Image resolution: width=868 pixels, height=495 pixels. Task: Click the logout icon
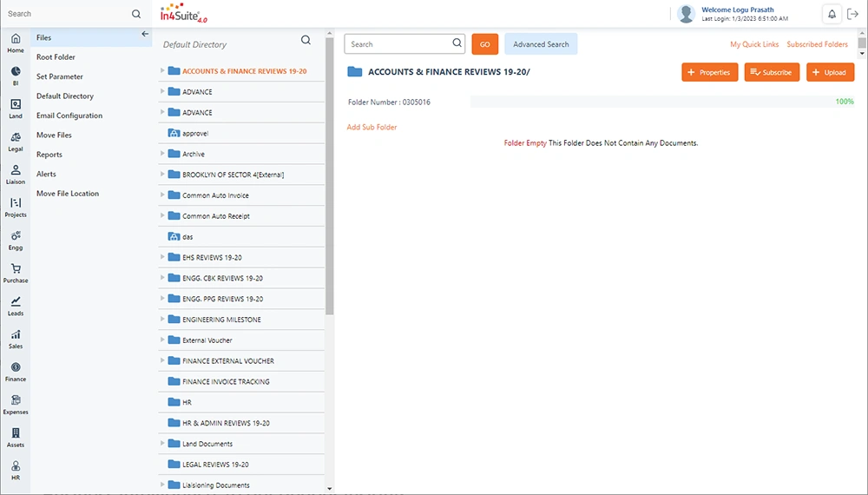pos(852,14)
